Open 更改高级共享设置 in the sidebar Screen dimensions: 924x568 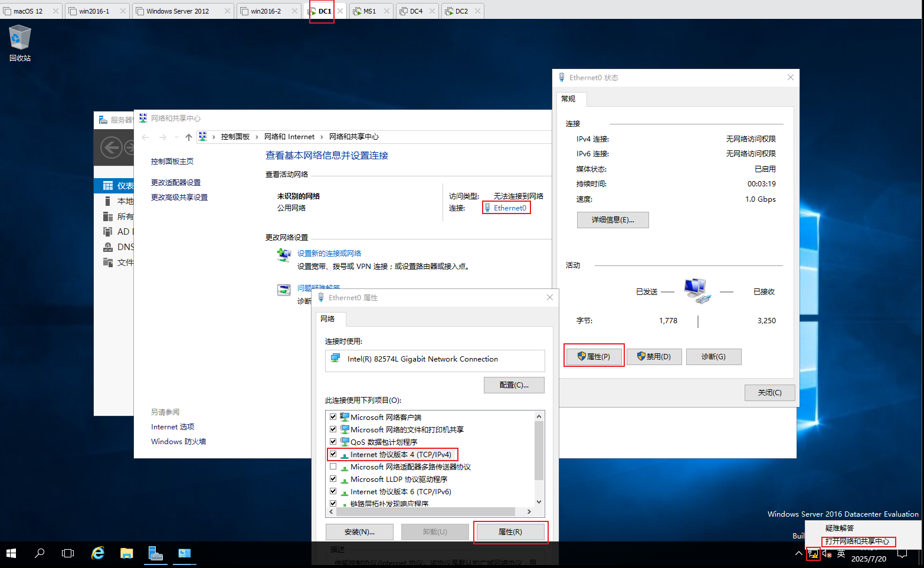[x=179, y=198]
